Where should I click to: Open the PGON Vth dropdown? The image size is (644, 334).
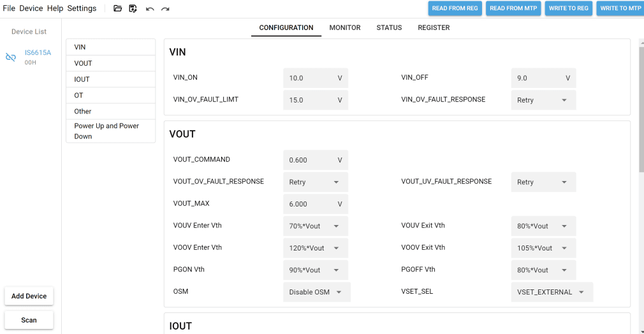click(x=316, y=270)
